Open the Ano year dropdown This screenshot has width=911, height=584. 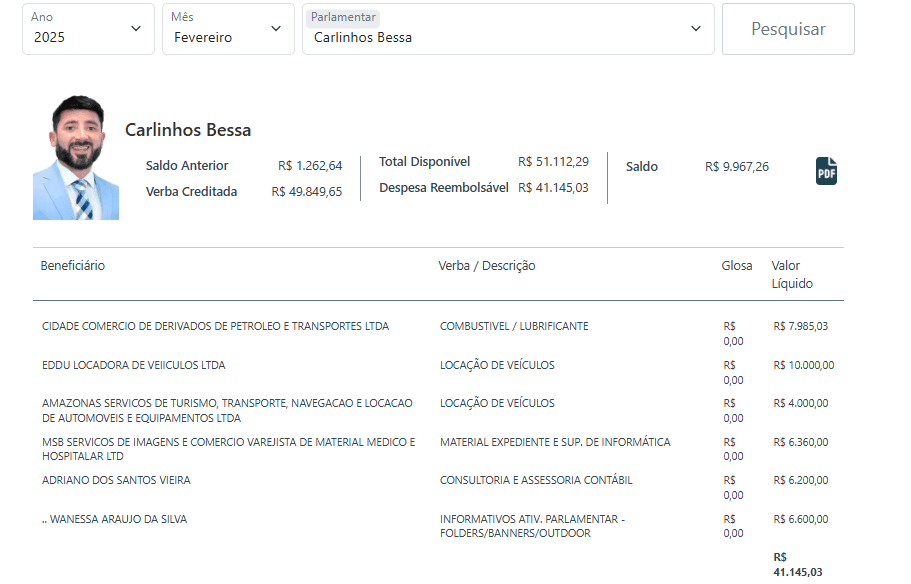click(x=88, y=29)
